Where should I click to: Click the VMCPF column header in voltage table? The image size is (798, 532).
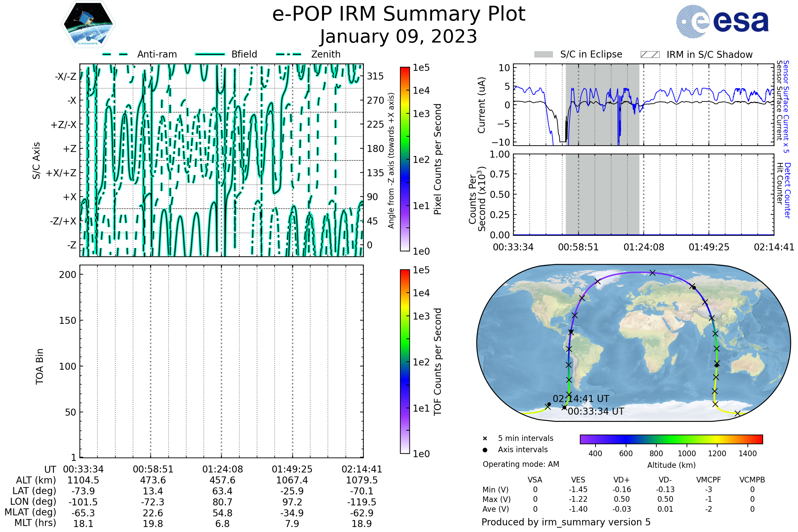pyautogui.click(x=709, y=480)
